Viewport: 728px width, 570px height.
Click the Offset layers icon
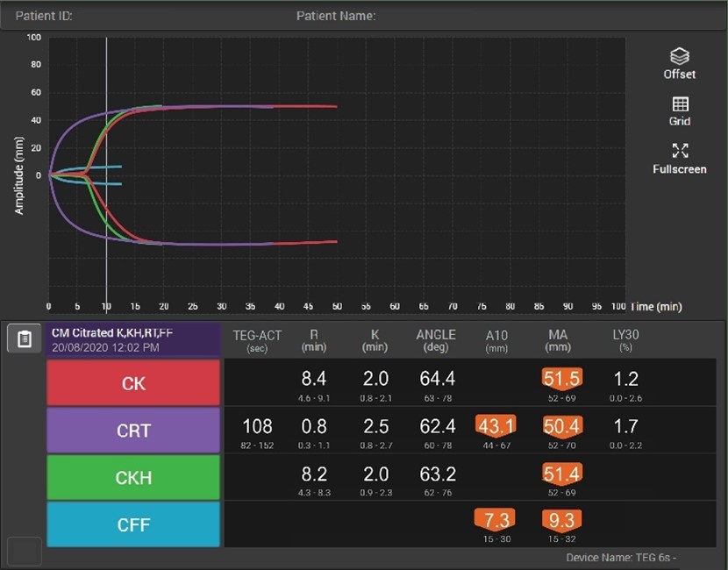(x=679, y=57)
